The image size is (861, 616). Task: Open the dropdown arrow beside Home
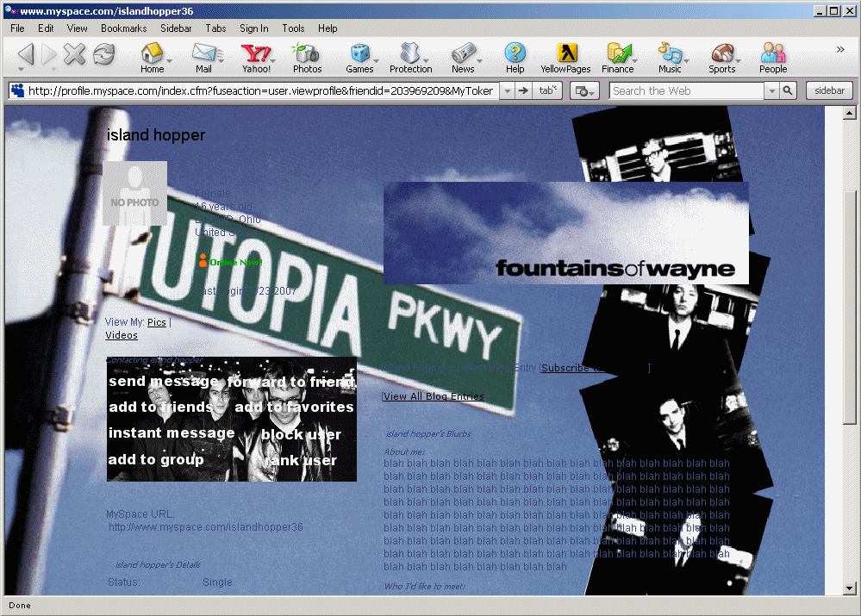[x=170, y=60]
